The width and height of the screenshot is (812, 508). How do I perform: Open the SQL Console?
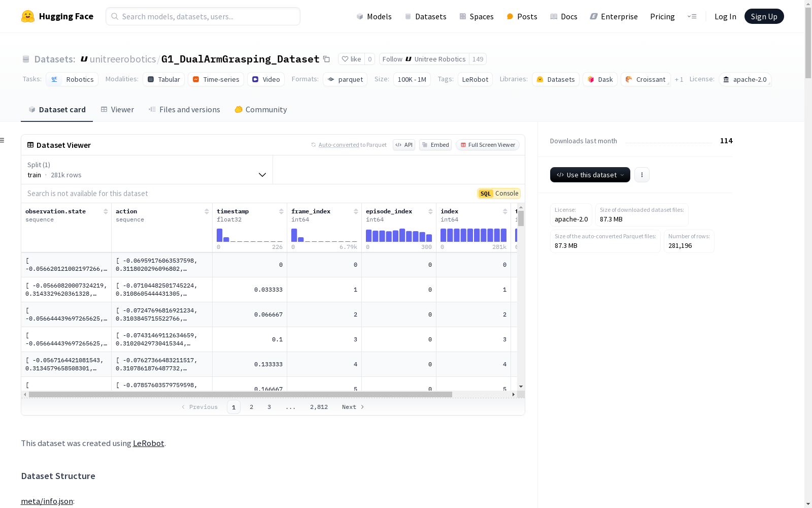pyautogui.click(x=499, y=194)
